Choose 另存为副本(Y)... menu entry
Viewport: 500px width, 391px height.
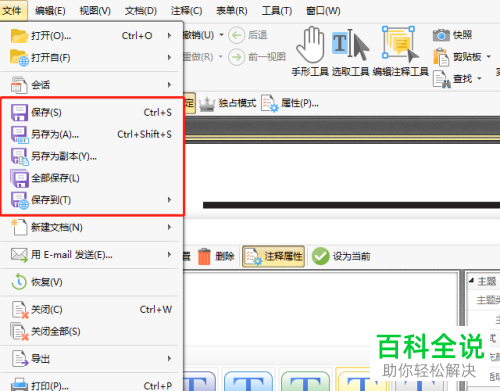tap(91, 156)
